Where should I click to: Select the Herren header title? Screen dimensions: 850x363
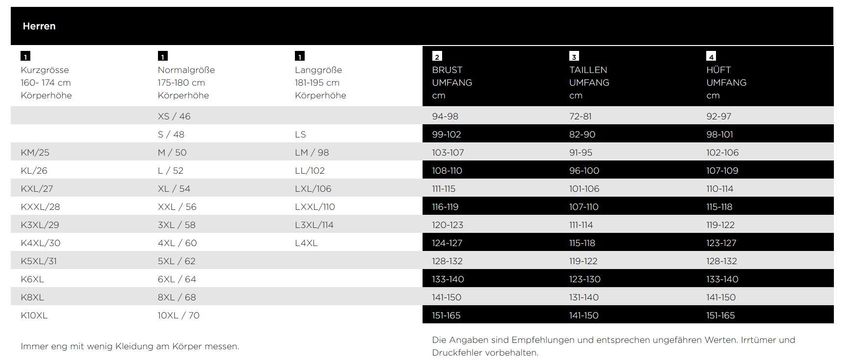[39, 26]
